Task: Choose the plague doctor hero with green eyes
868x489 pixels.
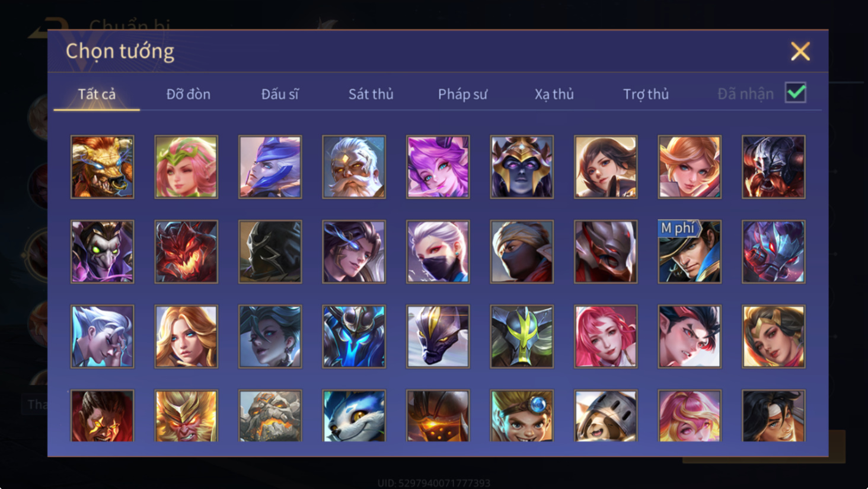Action: (102, 252)
